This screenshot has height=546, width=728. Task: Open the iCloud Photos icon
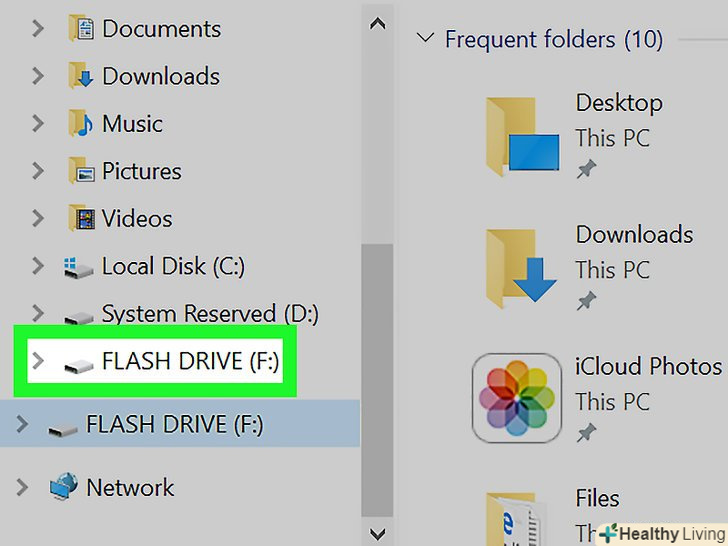(x=516, y=397)
